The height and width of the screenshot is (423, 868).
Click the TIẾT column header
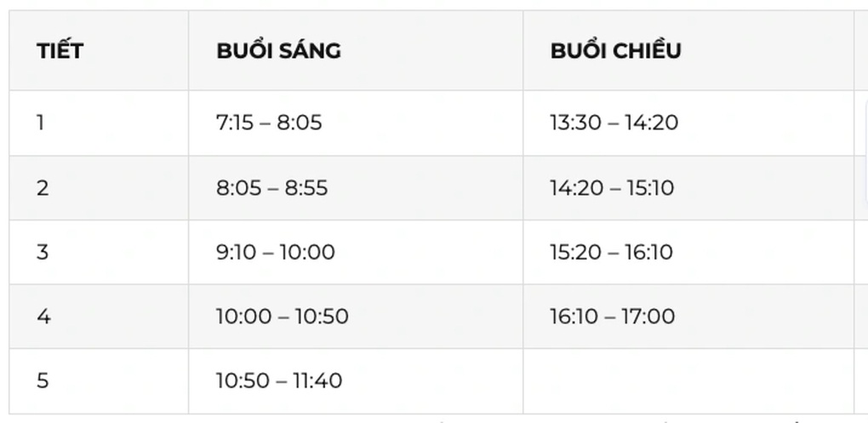coord(60,50)
